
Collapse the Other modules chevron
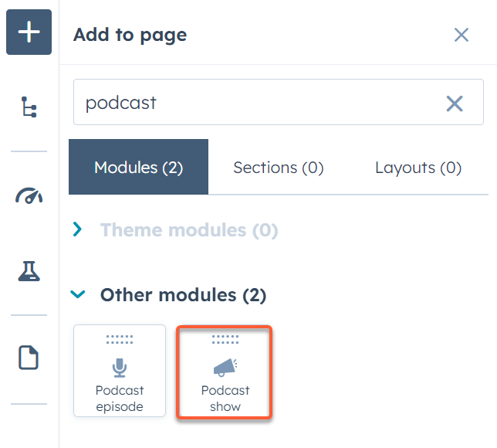click(x=78, y=294)
